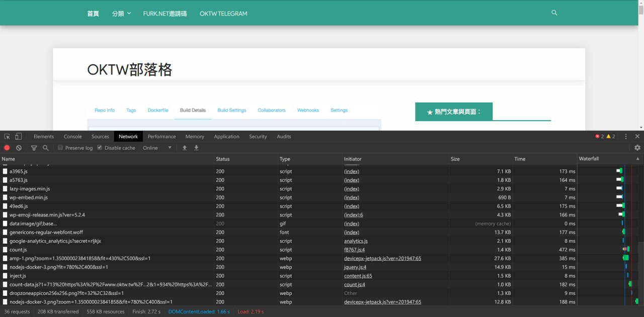
Task: Click the analytics.js initiator link
Action: pyautogui.click(x=356, y=241)
